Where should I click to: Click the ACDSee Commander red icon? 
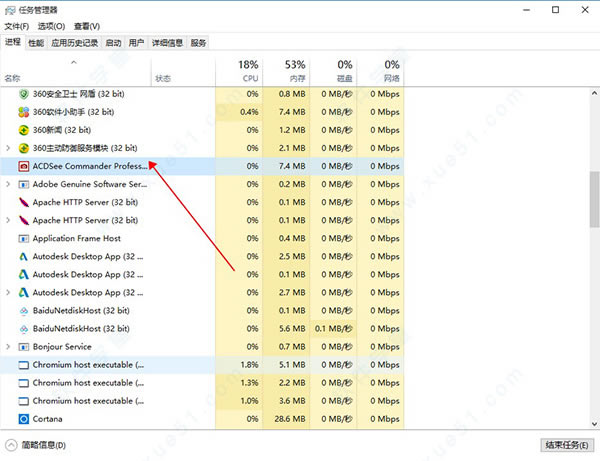click(24, 166)
